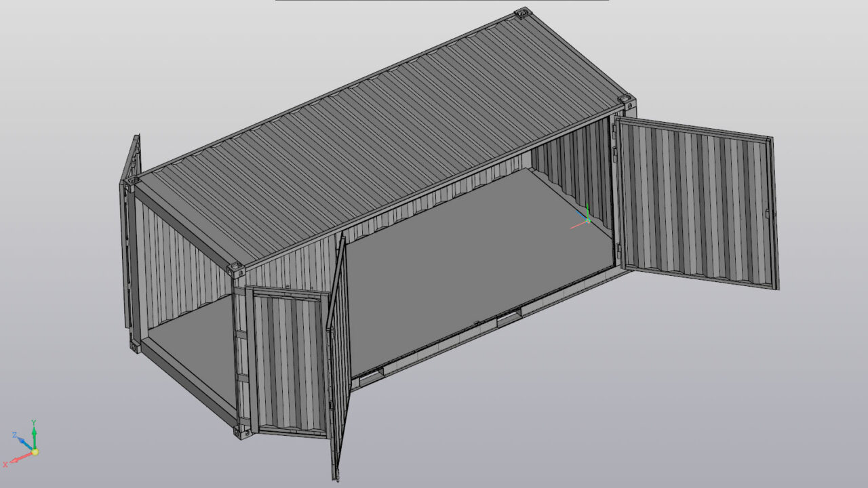Select the locking handle on the far-right door
The image size is (868, 488).
click(767, 214)
